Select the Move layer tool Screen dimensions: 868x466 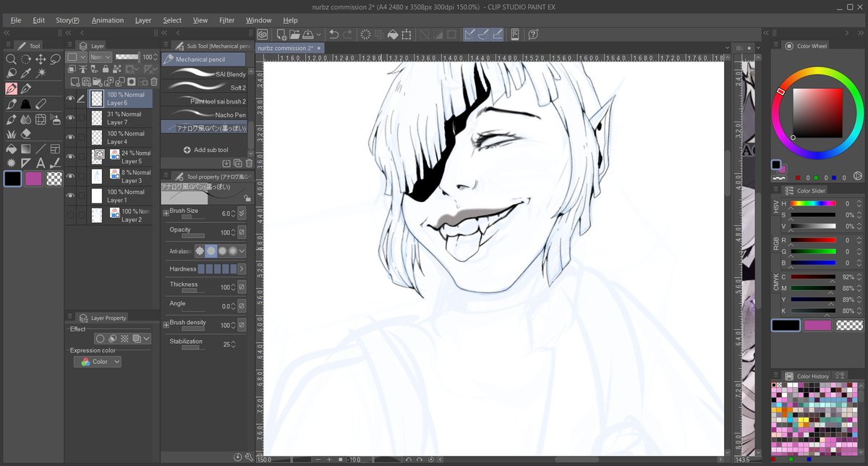(41, 59)
